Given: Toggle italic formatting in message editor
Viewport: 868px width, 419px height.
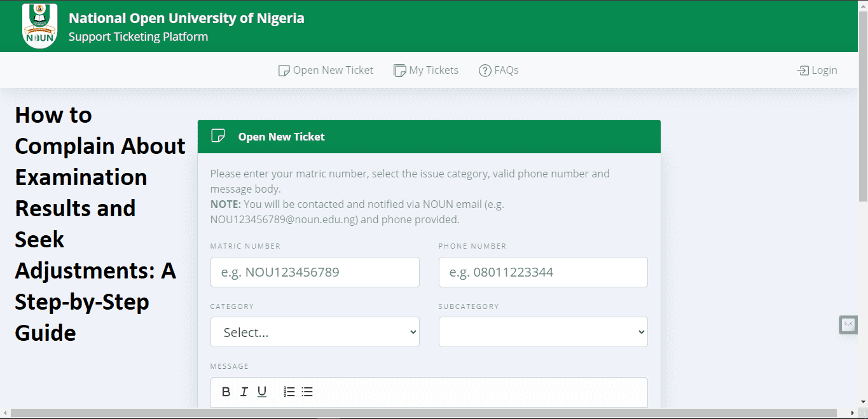Looking at the screenshot, I should coord(244,392).
